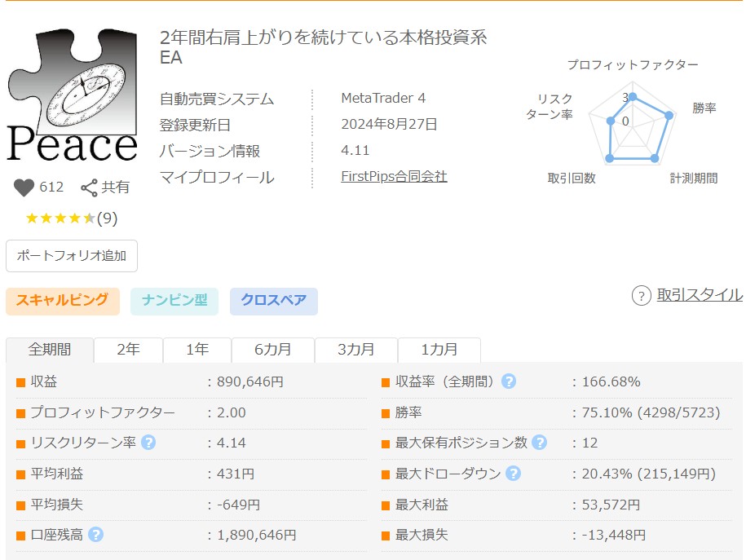
Task: Click help icon next to 最大保有ポジション数
Action: [539, 443]
